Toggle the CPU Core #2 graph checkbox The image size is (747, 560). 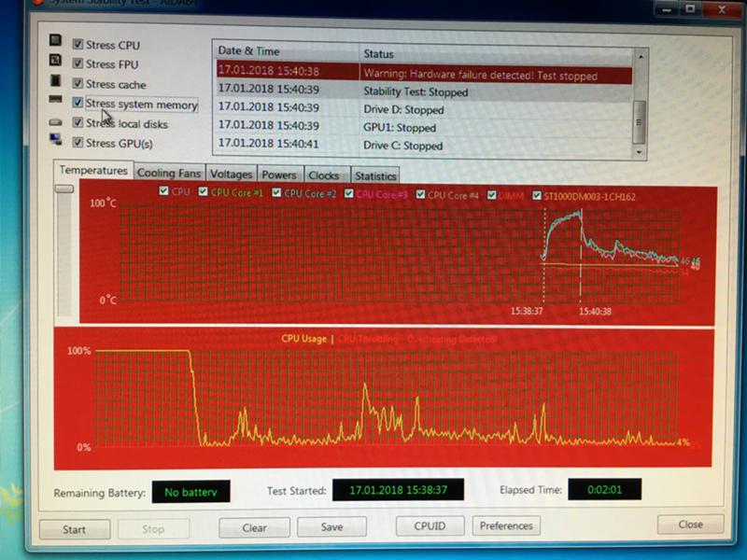[276, 192]
